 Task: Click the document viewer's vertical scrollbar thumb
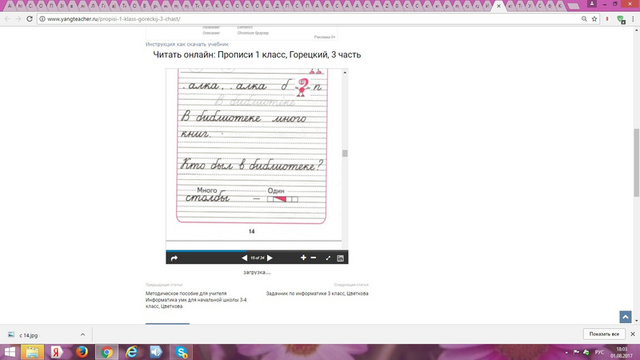345,153
